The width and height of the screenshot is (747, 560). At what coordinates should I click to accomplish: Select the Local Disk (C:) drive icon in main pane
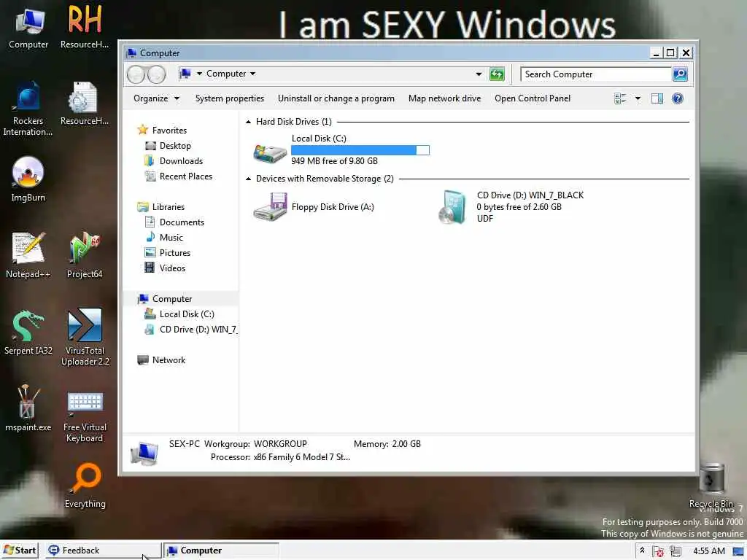point(270,152)
